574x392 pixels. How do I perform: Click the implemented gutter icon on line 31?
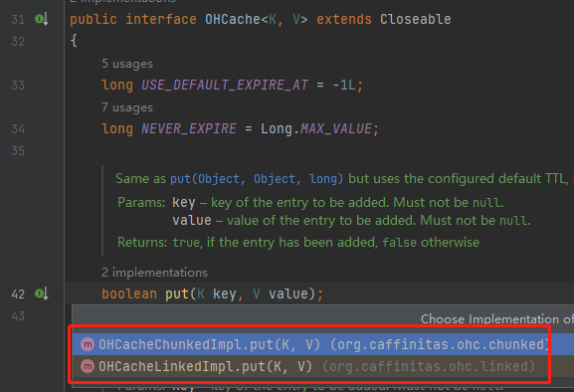pos(42,19)
